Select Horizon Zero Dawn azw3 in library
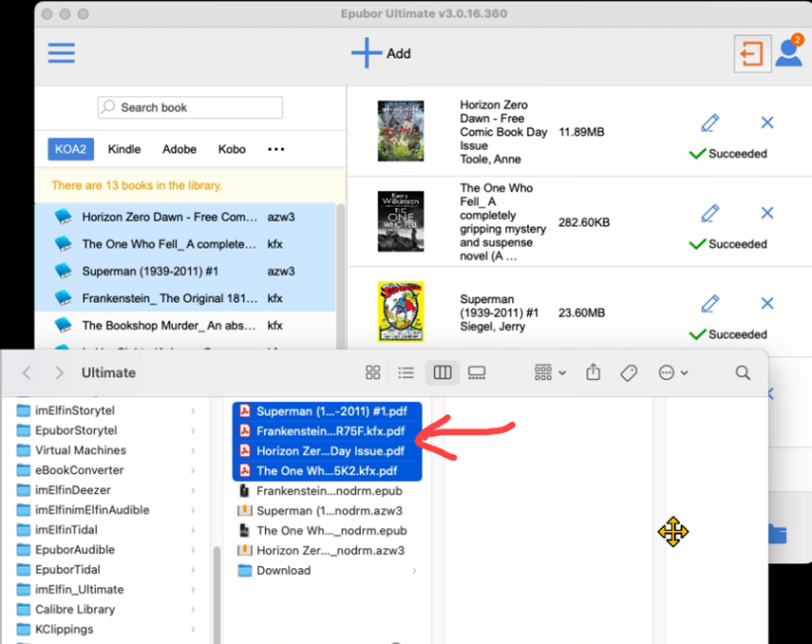This screenshot has width=812, height=644. tap(185, 217)
